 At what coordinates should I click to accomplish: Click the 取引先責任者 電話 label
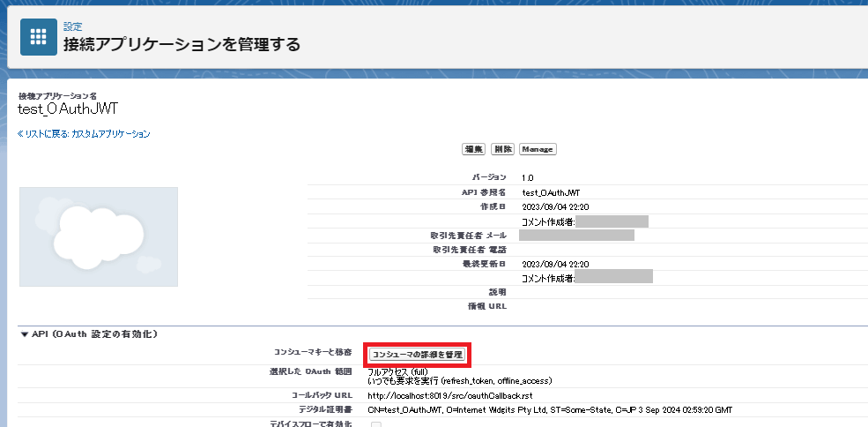[x=470, y=250]
